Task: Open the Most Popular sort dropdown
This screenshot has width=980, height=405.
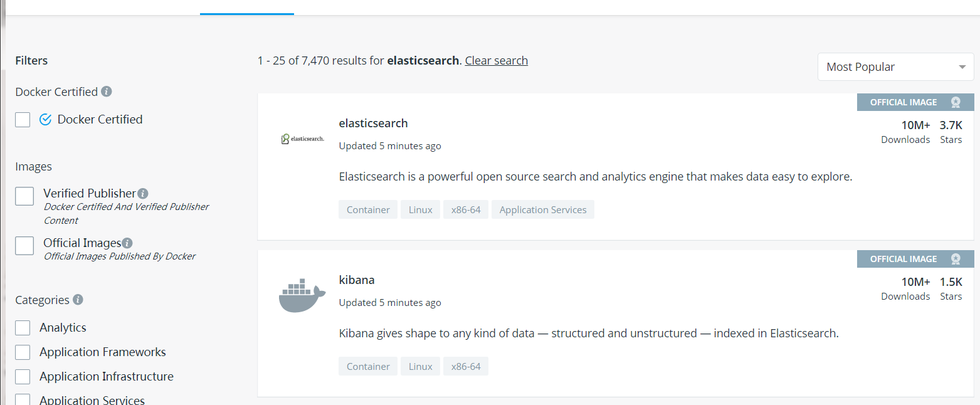Action: click(895, 67)
